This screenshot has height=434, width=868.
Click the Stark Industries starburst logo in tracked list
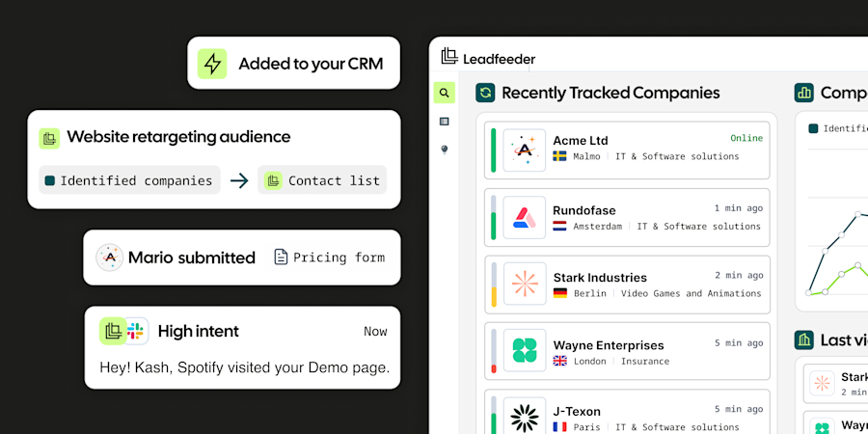coord(525,284)
